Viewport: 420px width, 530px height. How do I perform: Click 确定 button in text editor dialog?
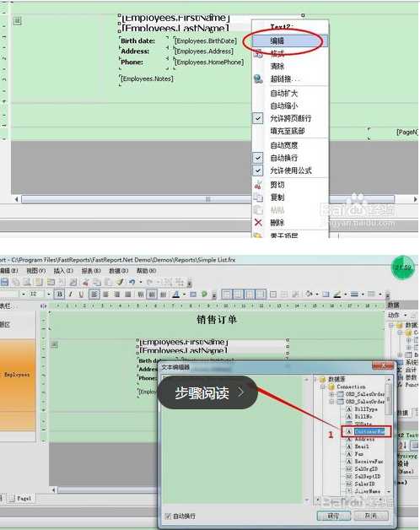click(333, 516)
